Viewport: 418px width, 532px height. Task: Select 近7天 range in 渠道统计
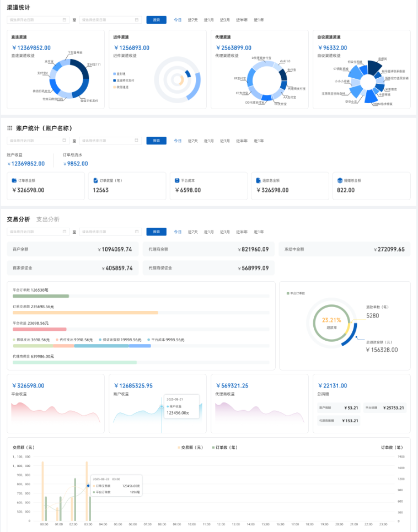coord(192,20)
